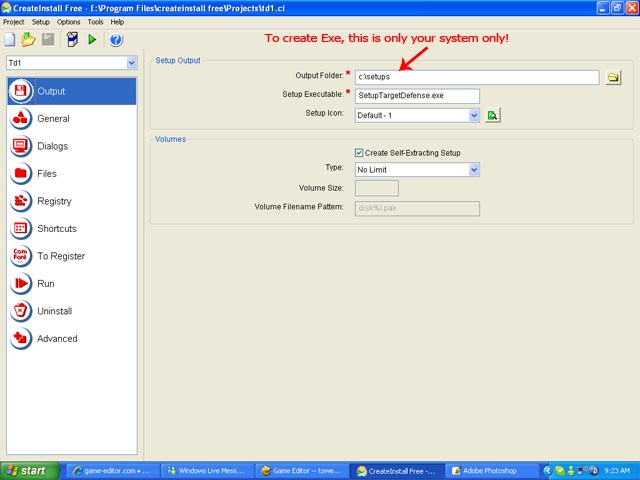The height and width of the screenshot is (480, 640).
Task: Open the Project menu
Action: [x=13, y=22]
